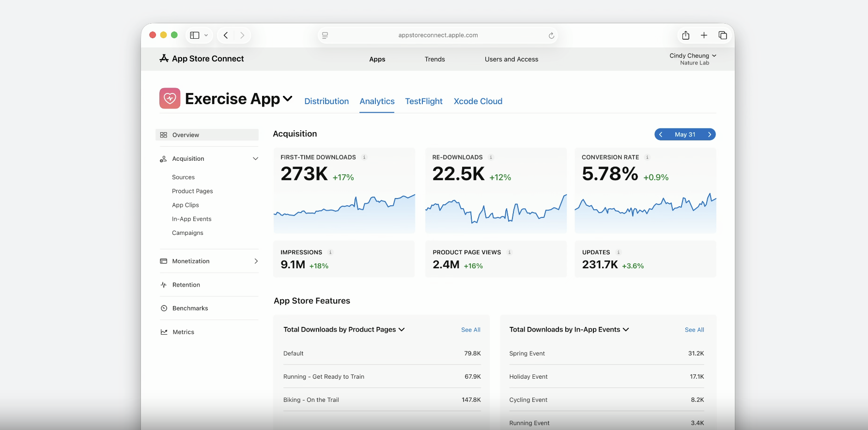Open the Trends menu item
Viewport: 868px width, 430px height.
435,59
